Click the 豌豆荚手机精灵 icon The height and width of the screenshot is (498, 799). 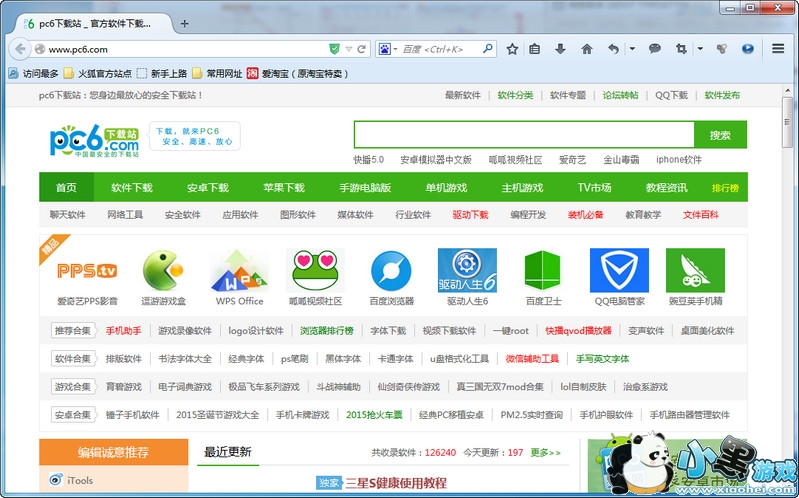pos(695,270)
